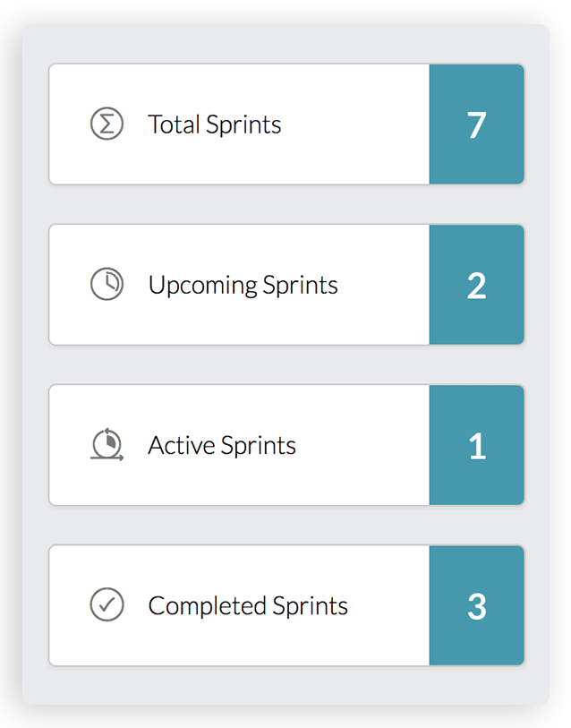The image size is (571, 728).
Task: Click the teal badge showing 1
Action: [477, 445]
